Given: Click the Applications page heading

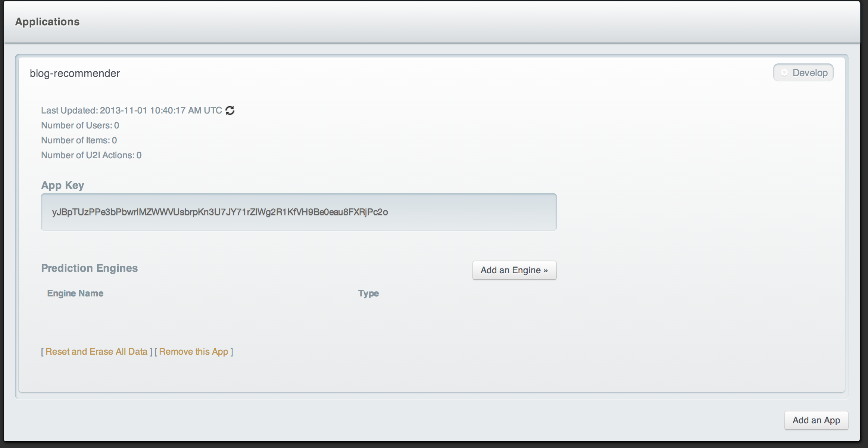Looking at the screenshot, I should click(x=47, y=22).
